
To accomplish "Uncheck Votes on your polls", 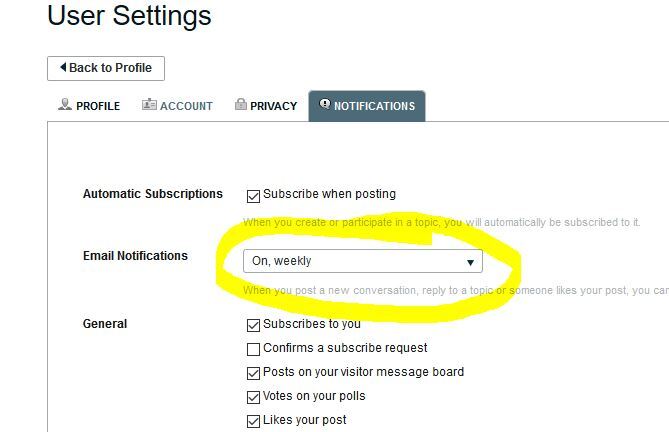I will (x=253, y=397).
